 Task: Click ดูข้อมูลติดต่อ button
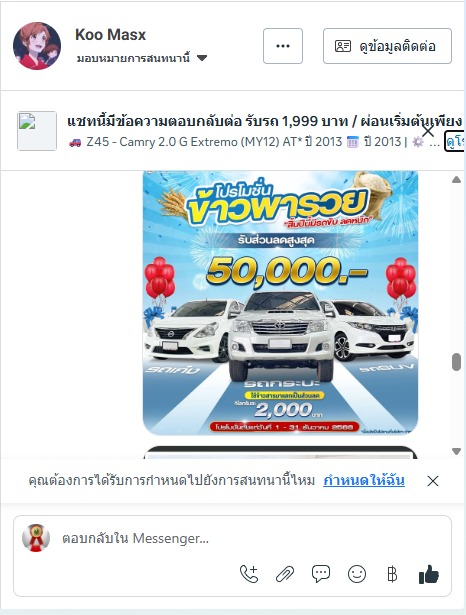(387, 46)
